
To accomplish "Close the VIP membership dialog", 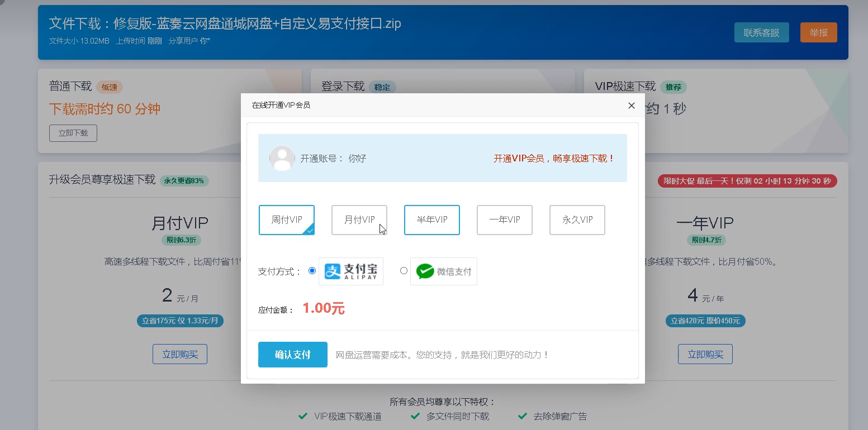I will pos(631,106).
